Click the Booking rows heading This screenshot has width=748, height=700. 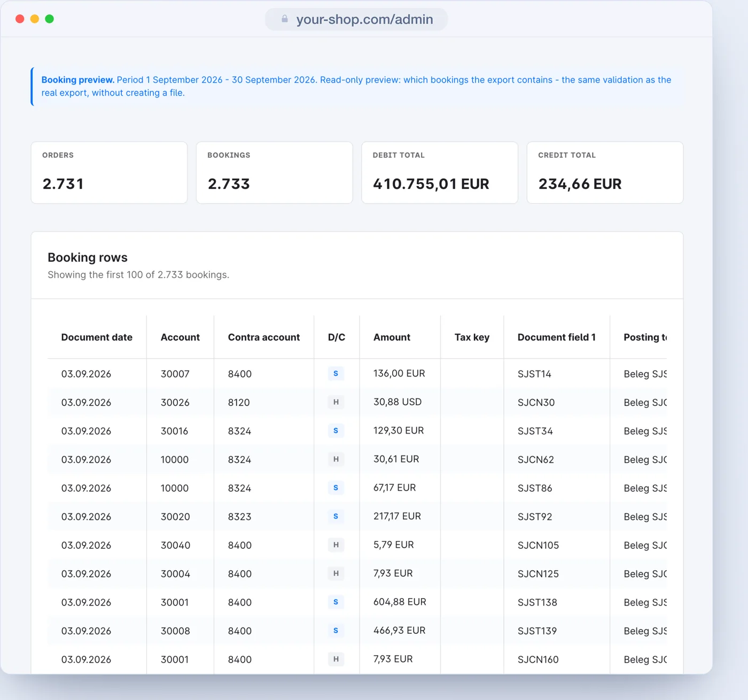pos(88,257)
